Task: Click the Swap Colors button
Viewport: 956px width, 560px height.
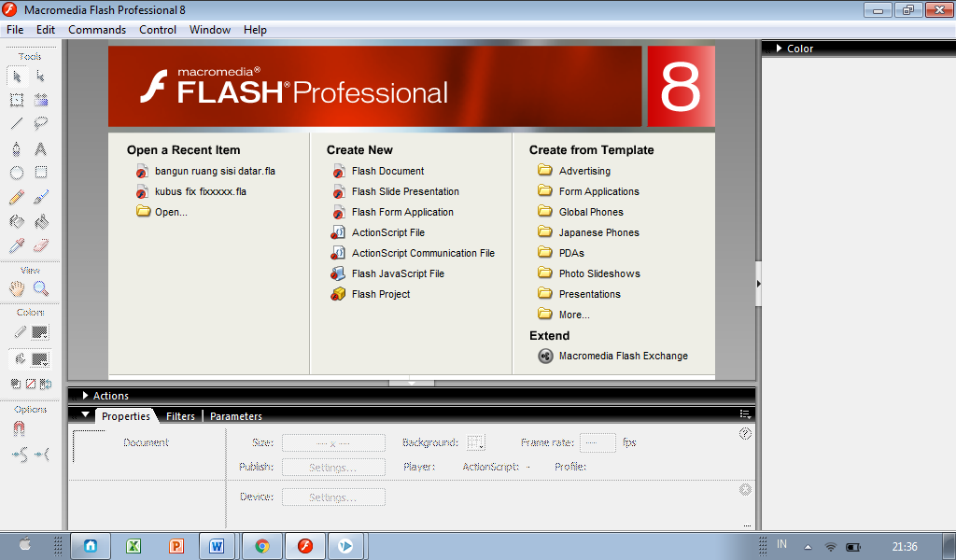Action: (x=45, y=384)
